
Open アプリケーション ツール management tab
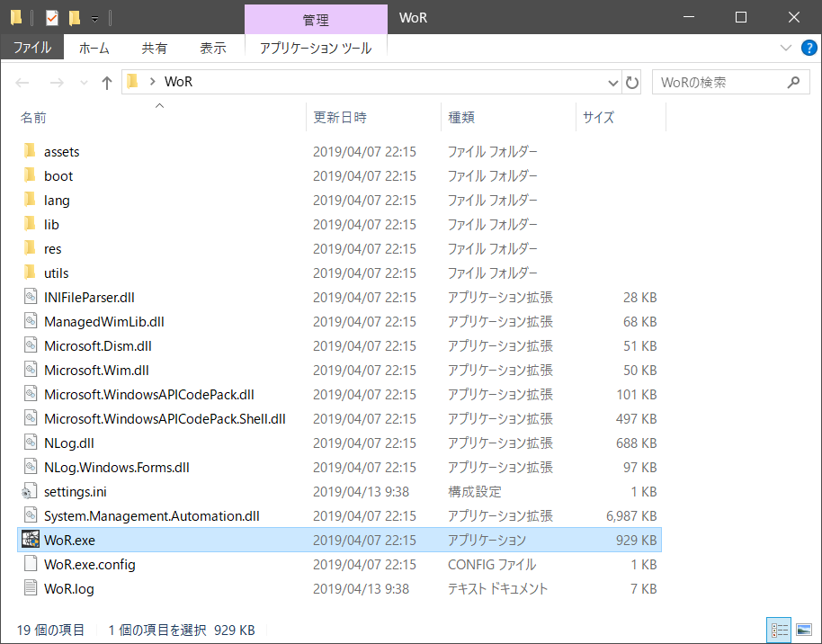pos(315,48)
